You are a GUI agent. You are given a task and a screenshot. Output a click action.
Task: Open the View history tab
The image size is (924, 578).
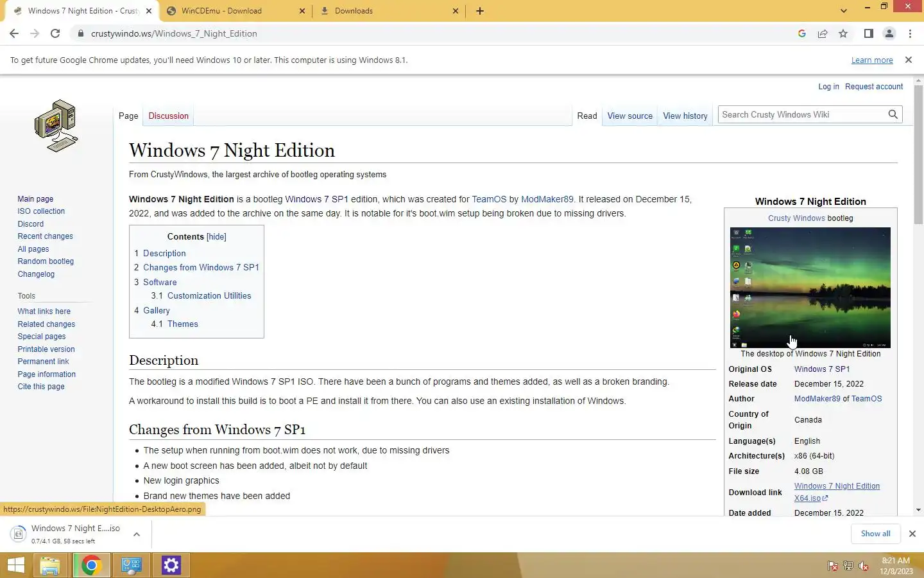[x=685, y=116]
